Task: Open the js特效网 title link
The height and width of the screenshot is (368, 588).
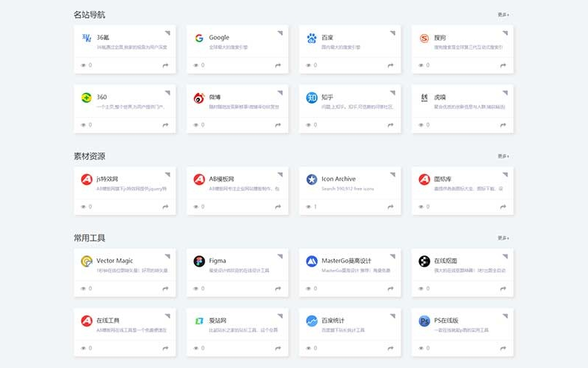Action: (x=109, y=179)
